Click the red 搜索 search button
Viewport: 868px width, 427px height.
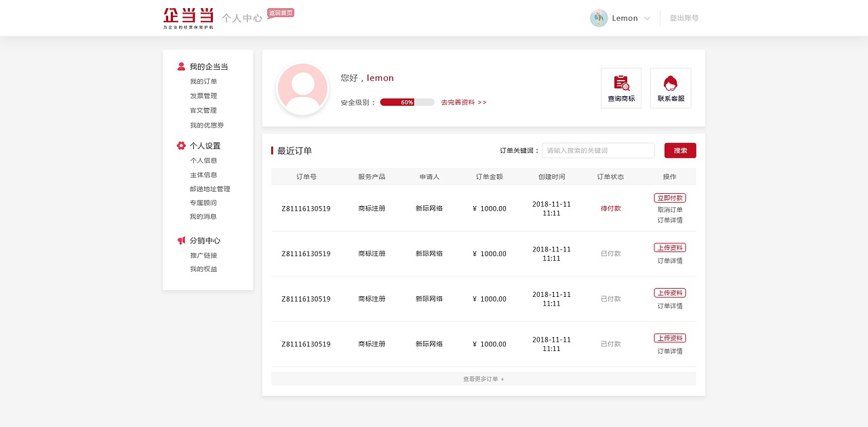coord(679,150)
